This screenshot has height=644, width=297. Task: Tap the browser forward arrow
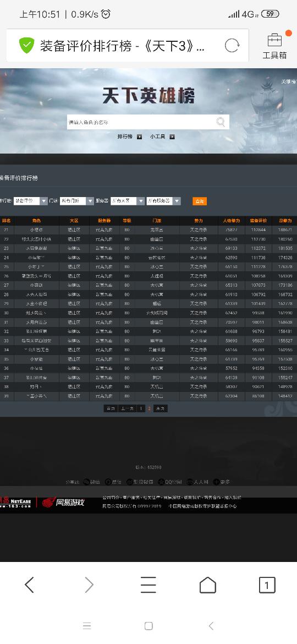(89, 585)
